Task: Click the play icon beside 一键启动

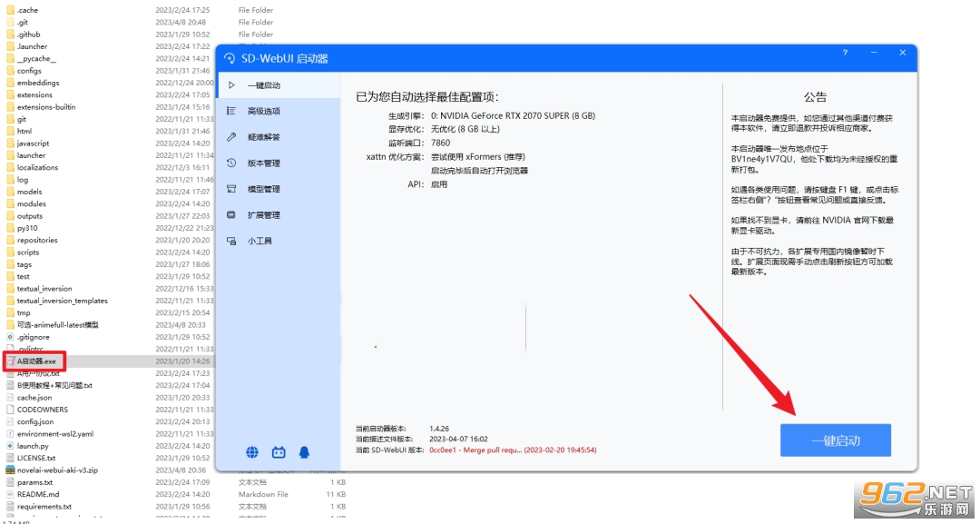Action: 231,85
